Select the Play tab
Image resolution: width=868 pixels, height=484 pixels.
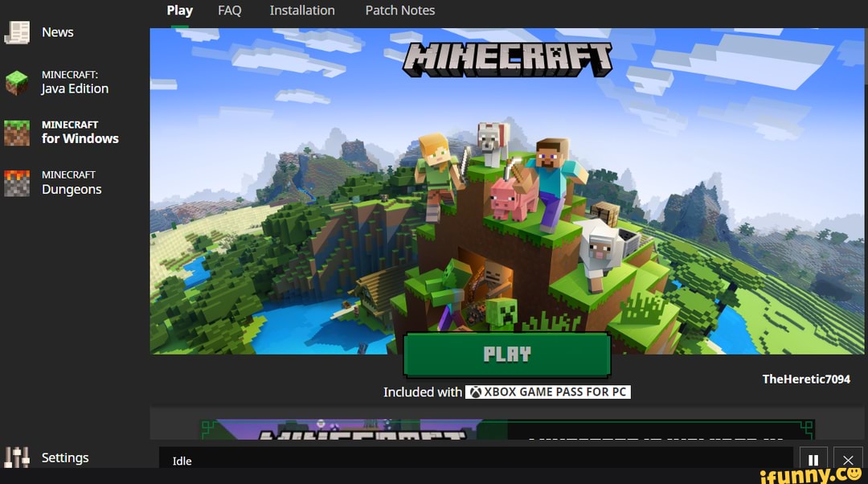tap(179, 10)
